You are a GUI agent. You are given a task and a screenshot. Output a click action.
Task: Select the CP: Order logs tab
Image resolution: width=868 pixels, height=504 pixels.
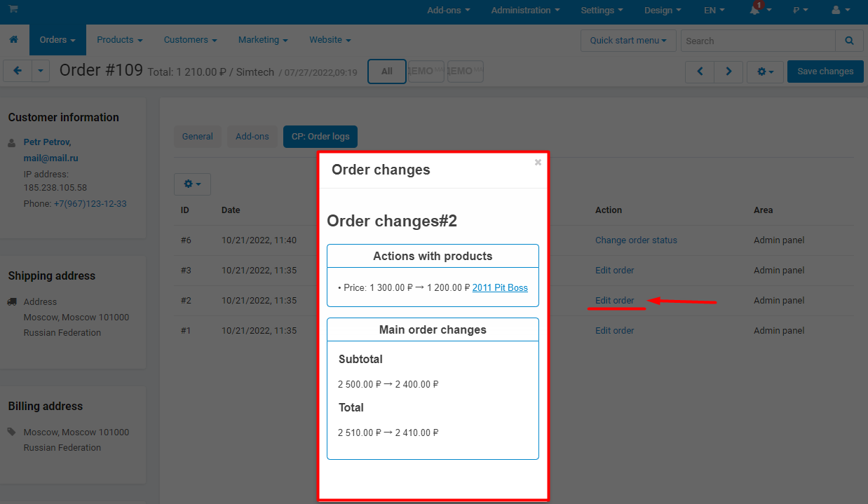[x=320, y=137]
